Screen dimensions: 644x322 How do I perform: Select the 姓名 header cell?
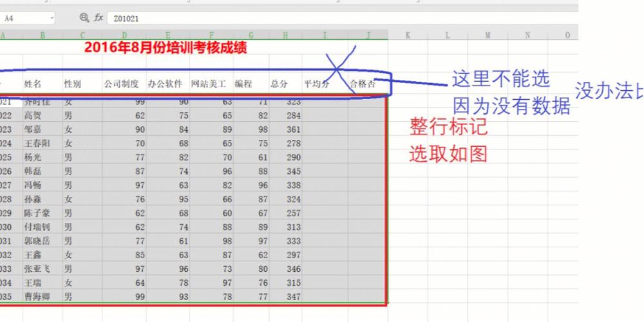click(x=43, y=84)
